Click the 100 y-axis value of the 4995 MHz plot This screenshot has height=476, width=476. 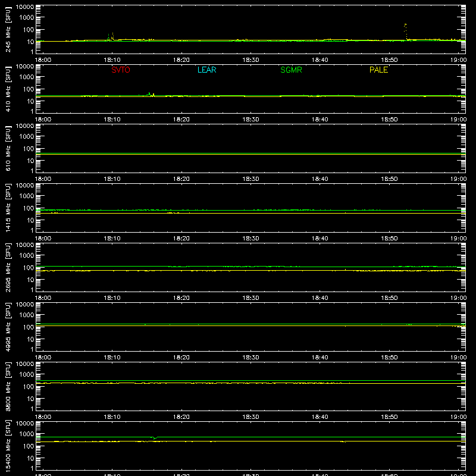(29, 327)
